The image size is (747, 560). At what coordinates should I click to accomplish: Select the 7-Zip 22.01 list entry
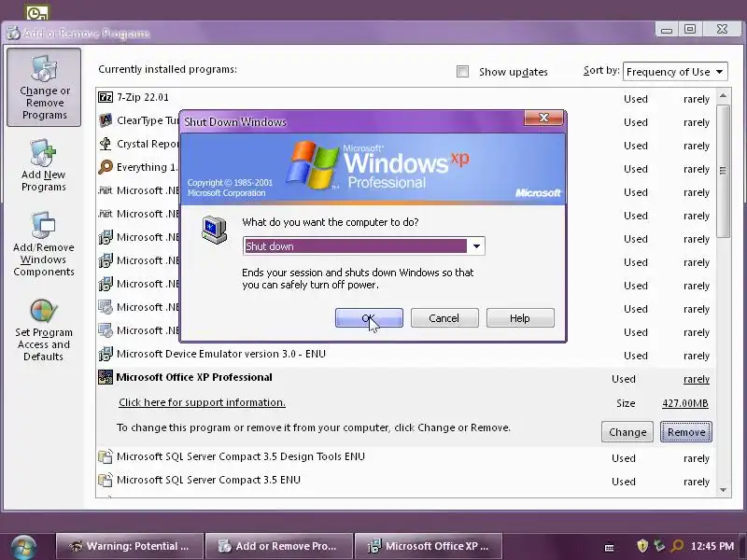pos(406,99)
